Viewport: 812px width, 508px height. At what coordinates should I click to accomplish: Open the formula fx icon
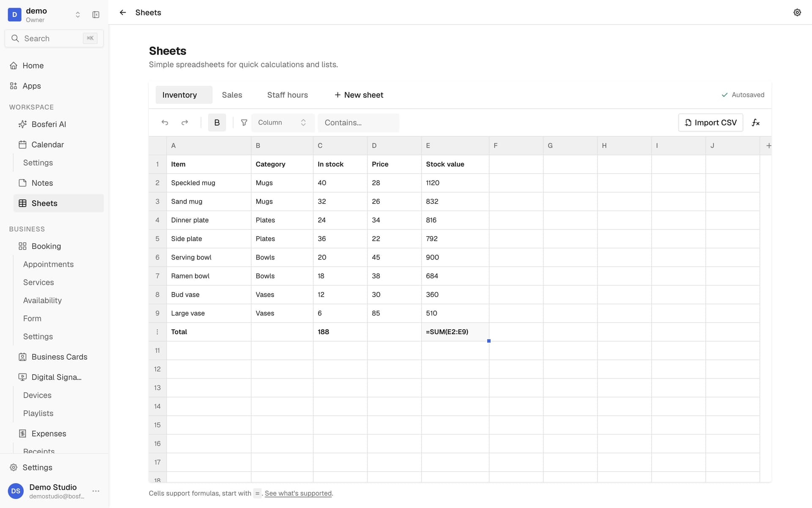(x=756, y=123)
